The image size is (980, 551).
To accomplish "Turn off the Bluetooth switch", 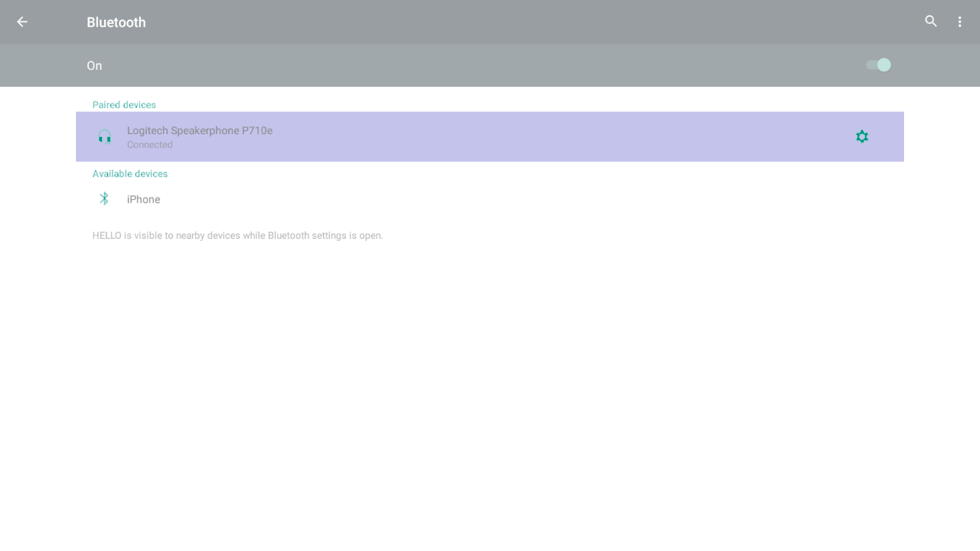I will (878, 65).
